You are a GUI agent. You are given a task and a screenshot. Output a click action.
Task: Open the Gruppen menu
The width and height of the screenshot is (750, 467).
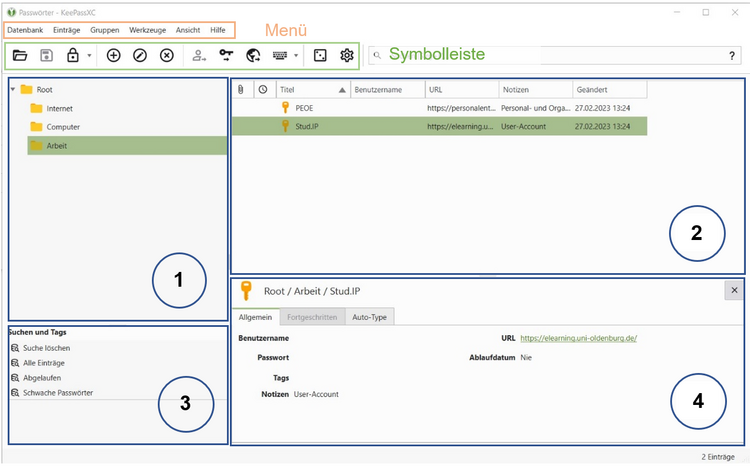[x=105, y=30]
